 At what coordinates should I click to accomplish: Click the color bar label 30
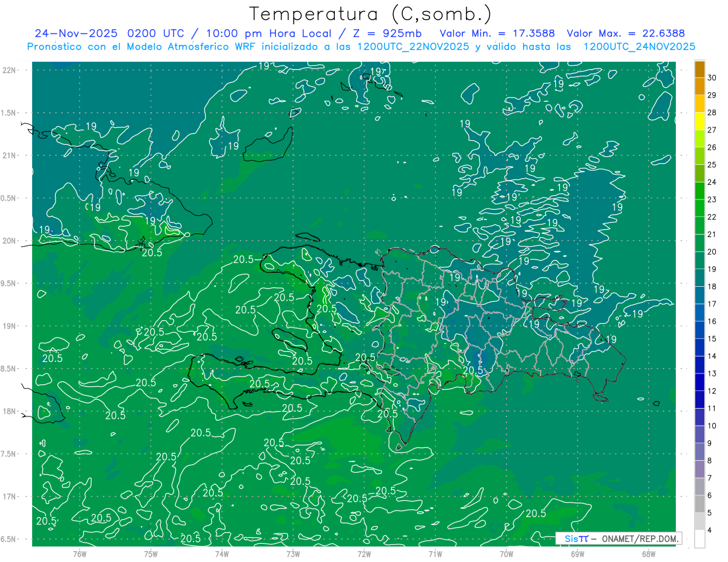(x=712, y=78)
